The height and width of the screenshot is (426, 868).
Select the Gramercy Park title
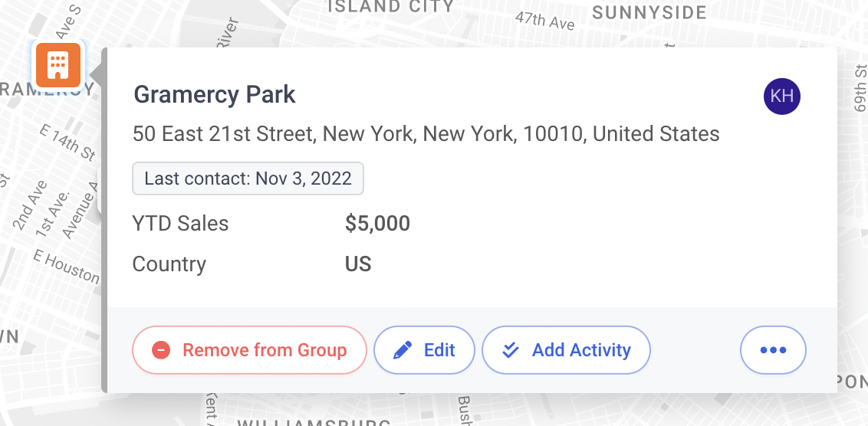point(215,94)
